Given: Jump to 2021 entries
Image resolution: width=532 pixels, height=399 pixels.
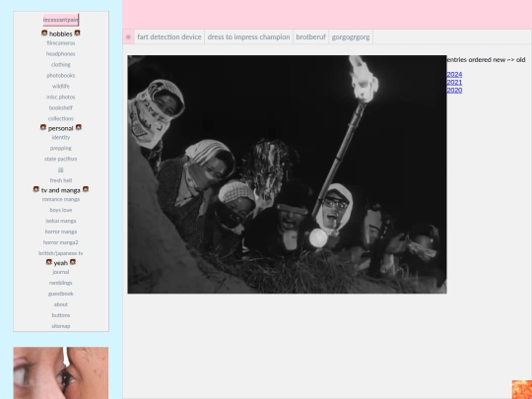Looking at the screenshot, I should pos(454,82).
